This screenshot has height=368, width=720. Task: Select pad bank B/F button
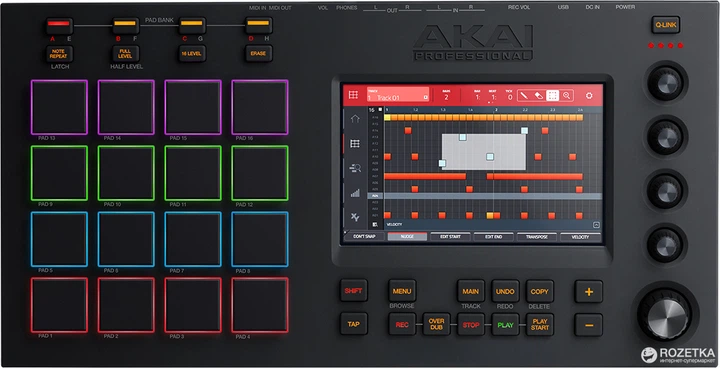(125, 25)
